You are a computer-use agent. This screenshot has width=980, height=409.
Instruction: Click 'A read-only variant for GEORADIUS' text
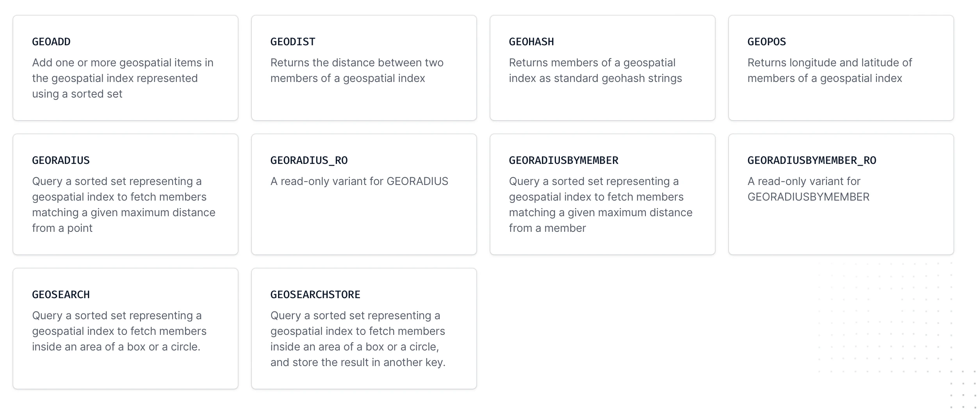pos(359,181)
